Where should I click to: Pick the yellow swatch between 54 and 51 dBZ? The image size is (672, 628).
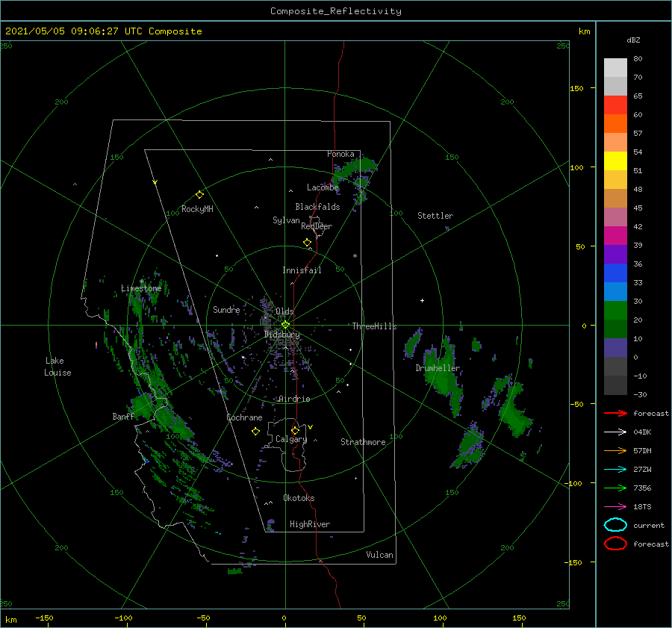tap(615, 161)
